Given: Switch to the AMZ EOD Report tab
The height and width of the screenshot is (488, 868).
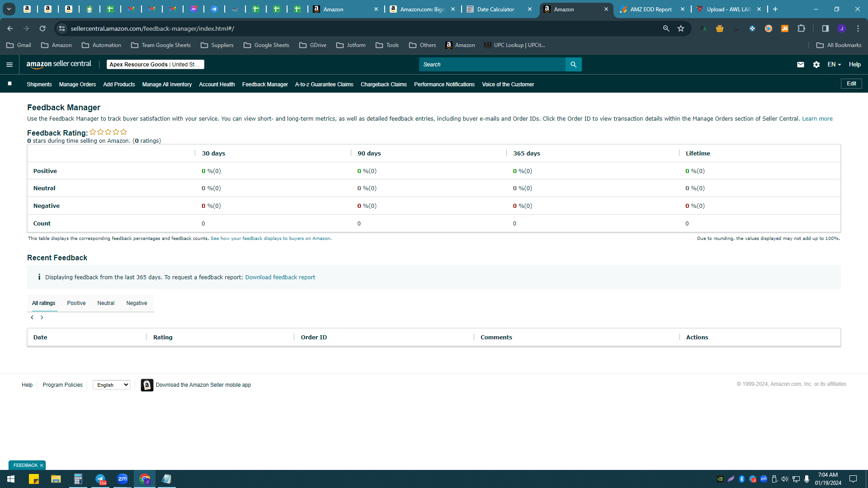Looking at the screenshot, I should 651,9.
